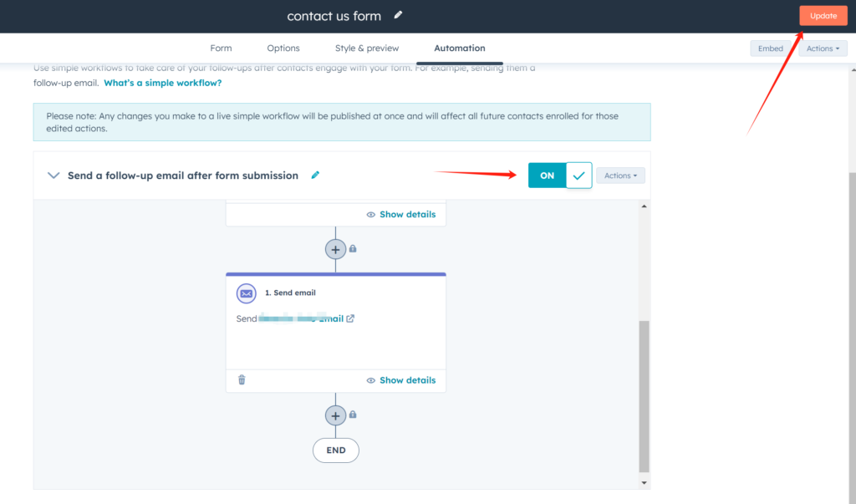
Task: Open the external link icon beside email name
Action: [350, 318]
